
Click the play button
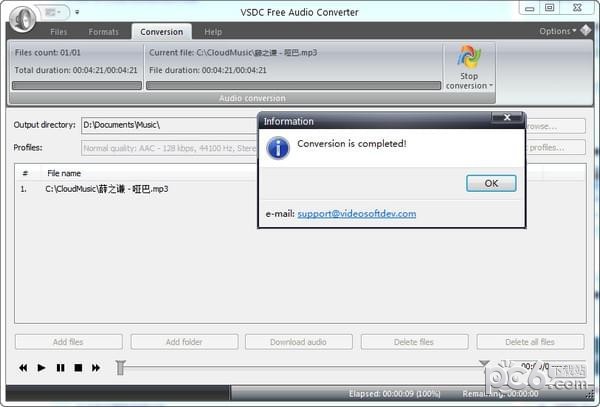pyautogui.click(x=41, y=368)
